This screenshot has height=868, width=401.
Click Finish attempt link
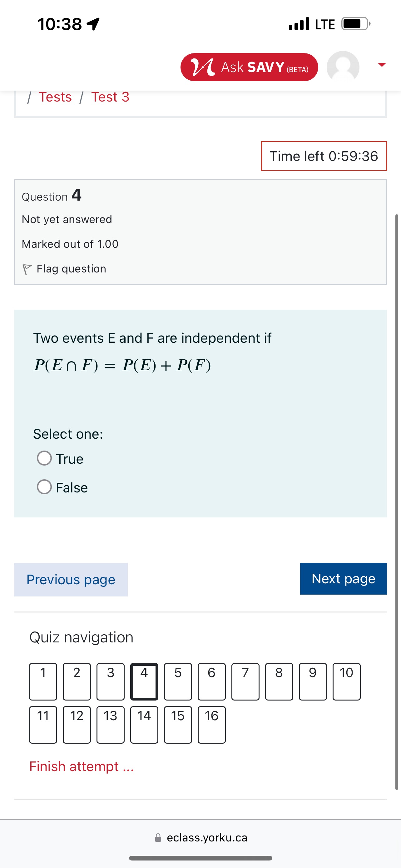point(82,766)
